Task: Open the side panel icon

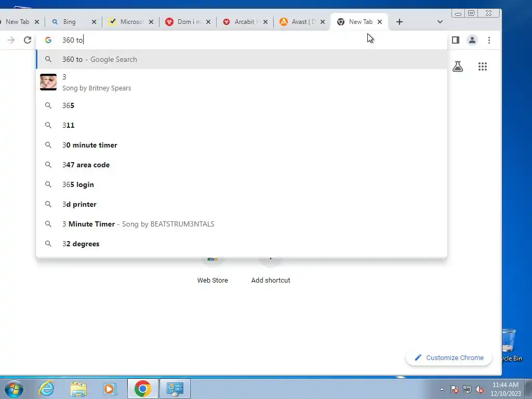Action: coord(455,40)
